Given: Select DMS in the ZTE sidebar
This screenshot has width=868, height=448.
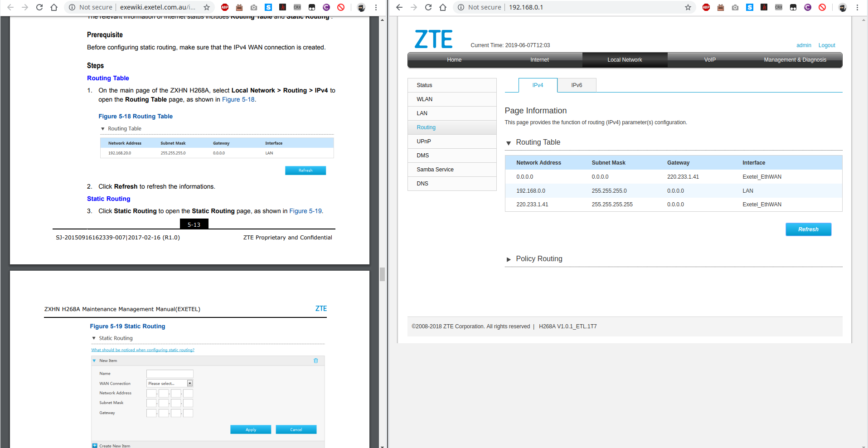Looking at the screenshot, I should 452,156.
